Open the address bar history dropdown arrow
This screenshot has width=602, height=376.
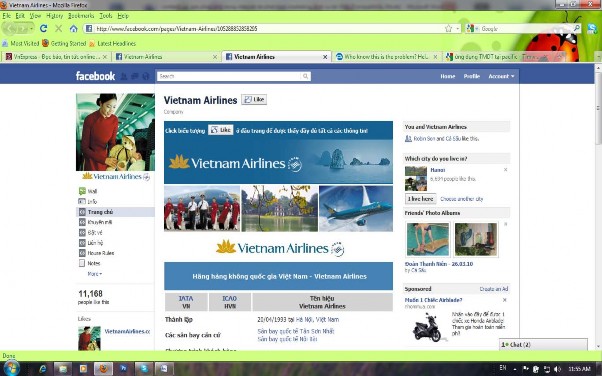(x=458, y=28)
